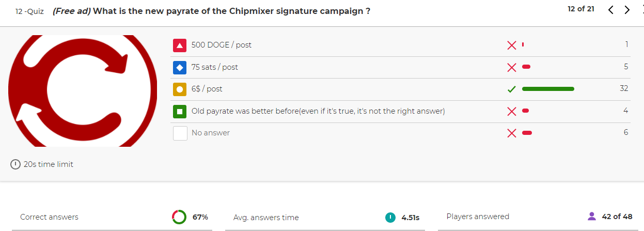Click the red triangle answer icon
The width and height of the screenshot is (644, 231).
(180, 45)
